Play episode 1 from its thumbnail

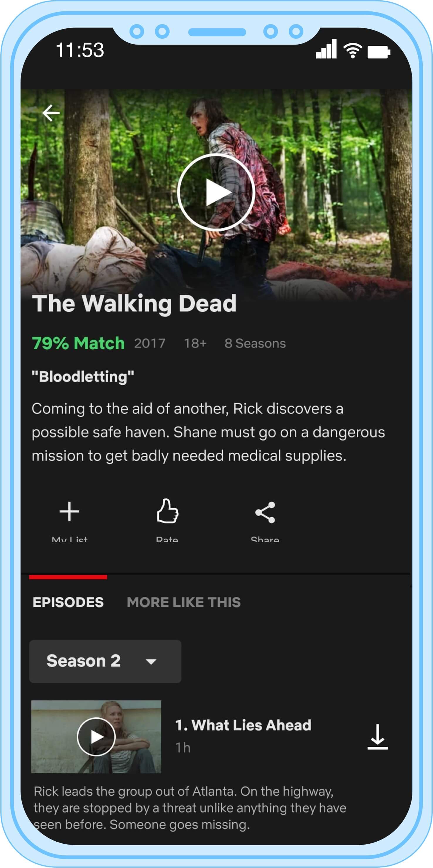(x=96, y=737)
